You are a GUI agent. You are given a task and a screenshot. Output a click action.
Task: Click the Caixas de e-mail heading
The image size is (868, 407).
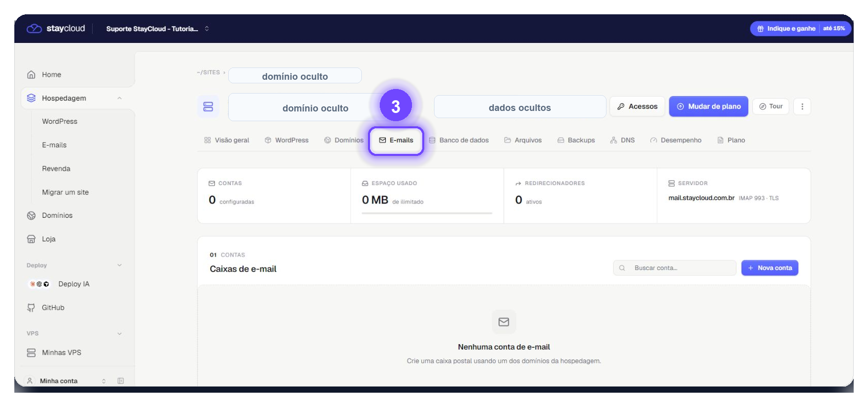tap(243, 269)
